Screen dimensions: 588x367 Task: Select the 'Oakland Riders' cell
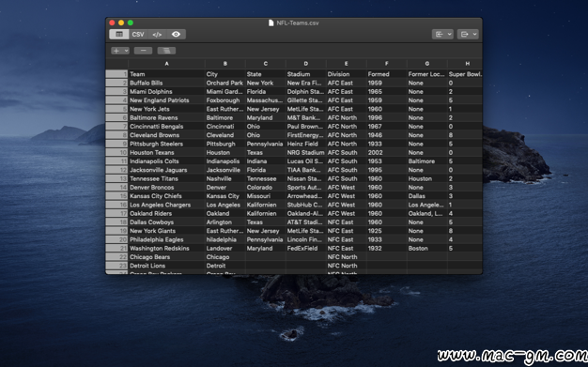click(x=166, y=213)
